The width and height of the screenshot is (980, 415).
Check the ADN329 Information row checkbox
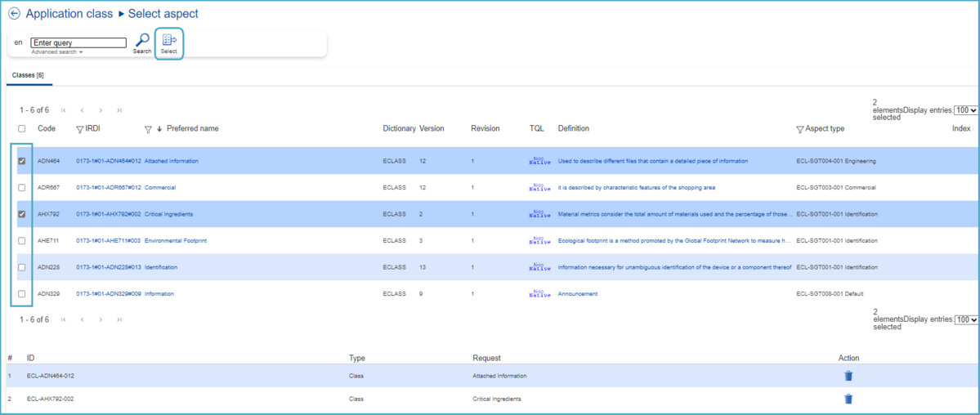coord(22,294)
